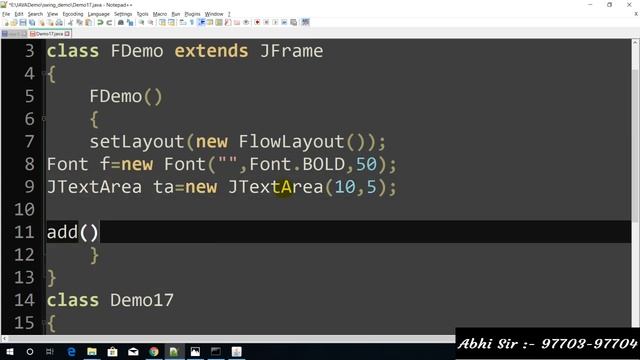640x360 pixels.
Task: Click line number 10 in the margin
Action: pyautogui.click(x=24, y=210)
